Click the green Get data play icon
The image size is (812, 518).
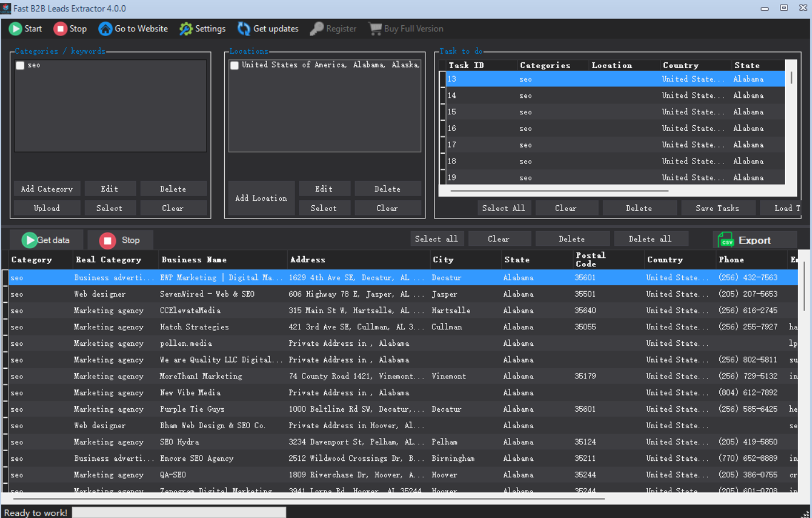29,240
